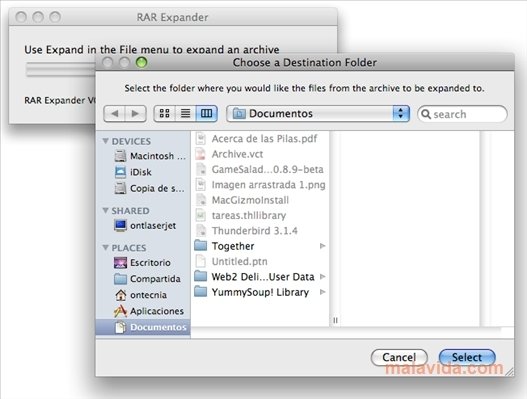Go back with the left arrow button

coord(114,114)
